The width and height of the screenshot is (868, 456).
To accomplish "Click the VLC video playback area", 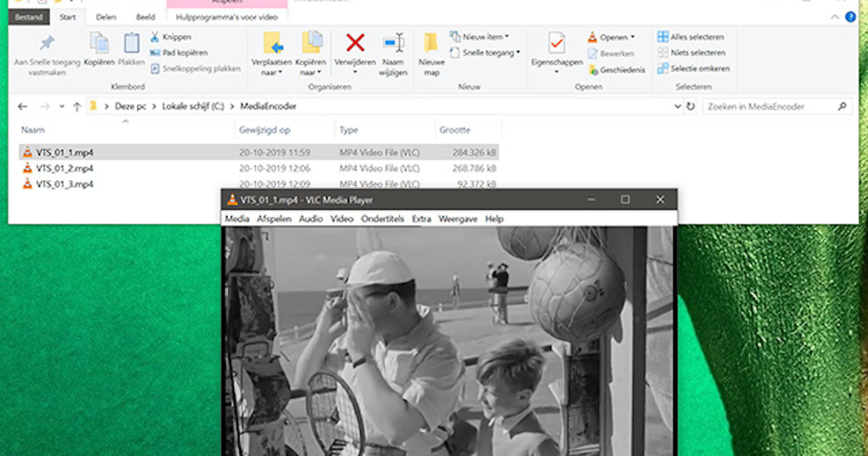I will point(448,341).
